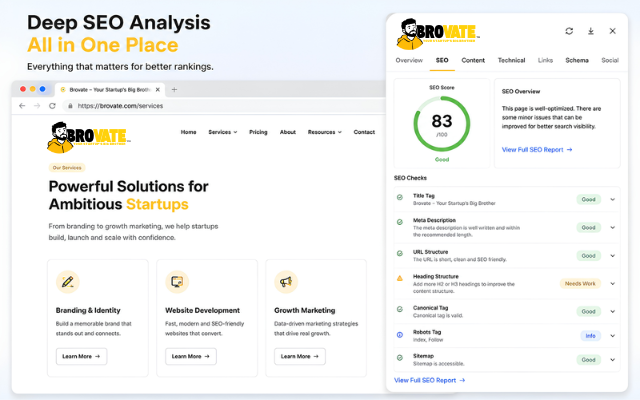Expand the Canonical Tag check row

point(612,311)
